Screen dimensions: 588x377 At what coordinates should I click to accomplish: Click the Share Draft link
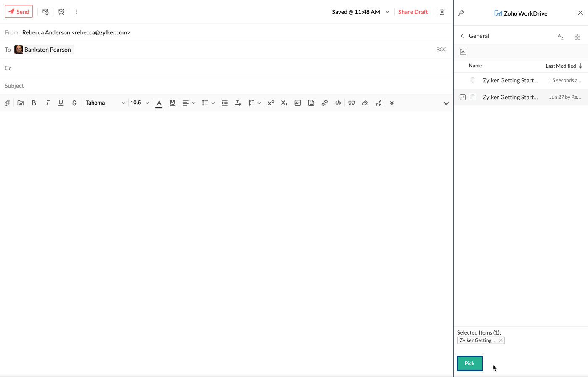pos(413,12)
